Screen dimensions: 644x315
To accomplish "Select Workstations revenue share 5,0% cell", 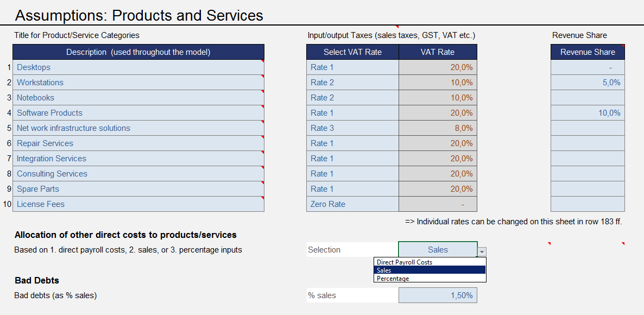I will pos(588,83).
